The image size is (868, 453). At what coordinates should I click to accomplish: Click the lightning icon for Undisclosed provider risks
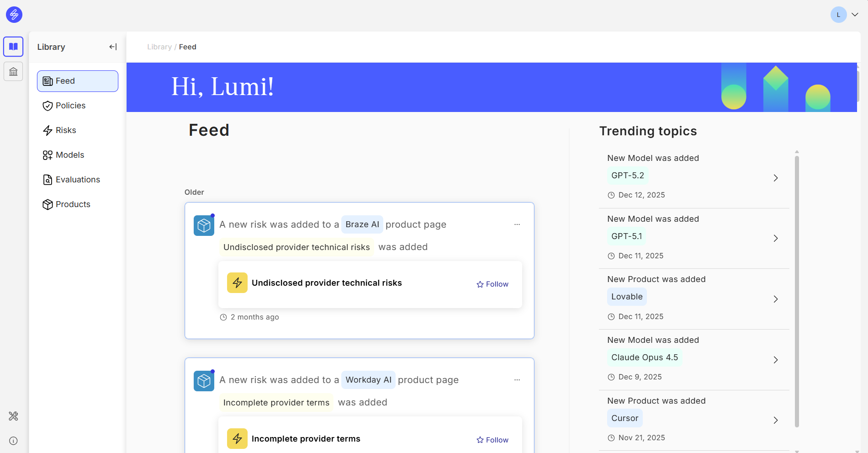[237, 283]
